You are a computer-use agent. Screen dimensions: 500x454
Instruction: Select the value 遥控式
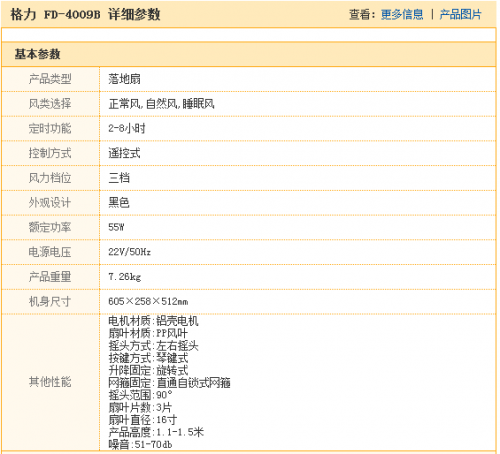click(x=124, y=153)
